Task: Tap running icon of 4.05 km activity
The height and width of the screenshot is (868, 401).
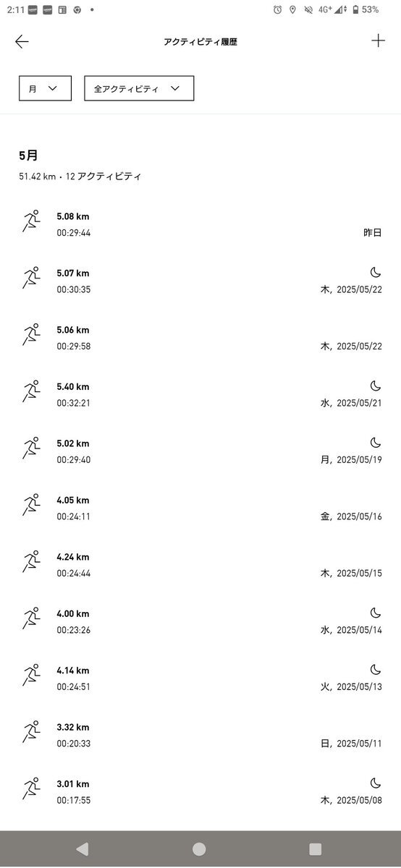Action: pyautogui.click(x=30, y=505)
